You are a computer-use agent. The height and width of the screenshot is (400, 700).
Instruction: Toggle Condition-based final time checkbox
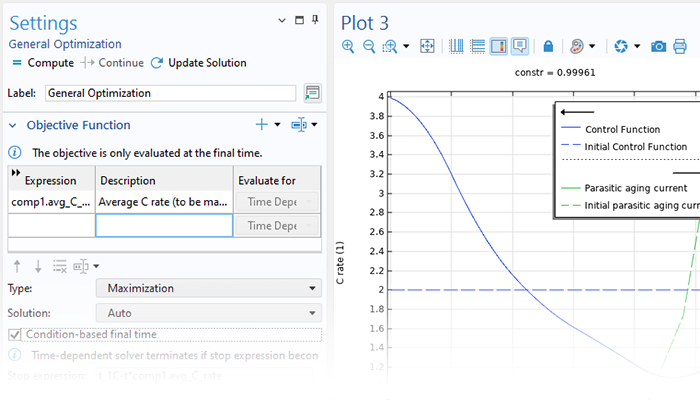(15, 334)
